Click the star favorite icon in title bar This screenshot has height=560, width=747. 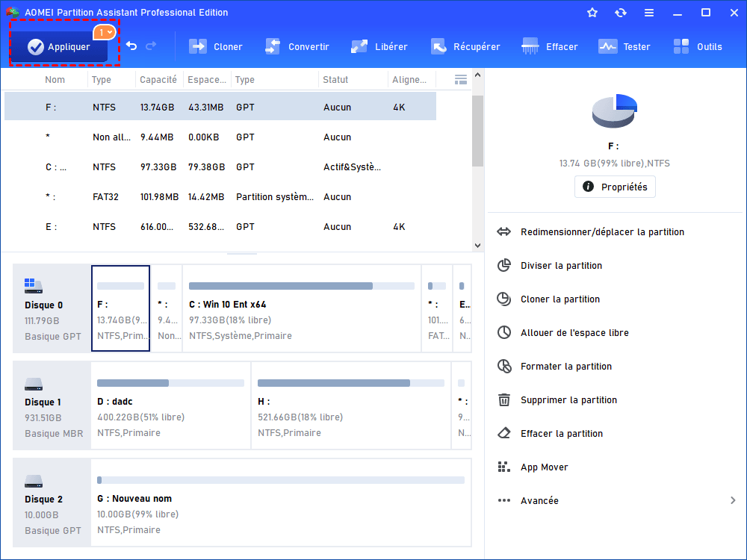pyautogui.click(x=592, y=13)
